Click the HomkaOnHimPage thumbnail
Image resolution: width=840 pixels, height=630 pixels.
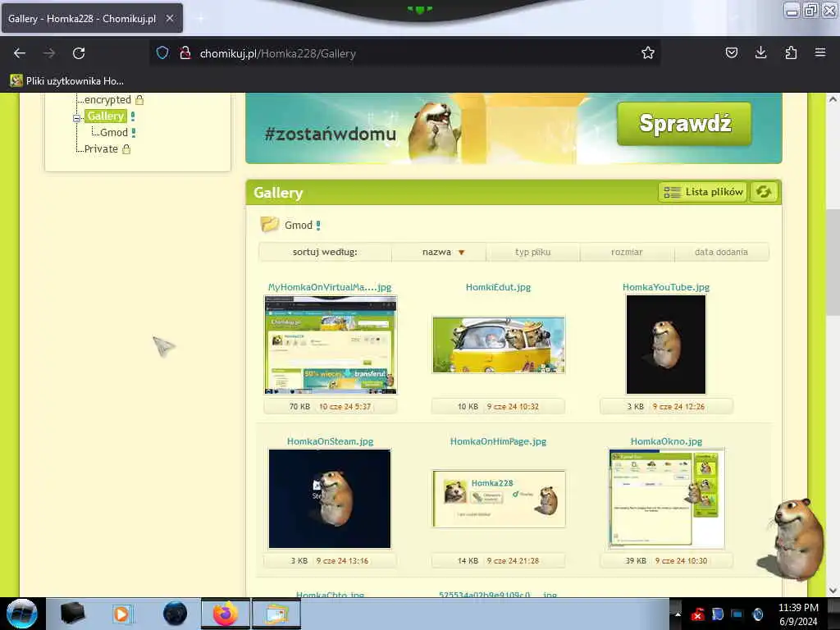498,499
